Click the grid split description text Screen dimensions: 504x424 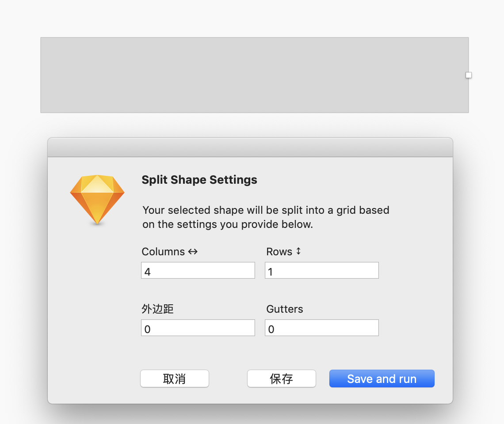tap(266, 217)
